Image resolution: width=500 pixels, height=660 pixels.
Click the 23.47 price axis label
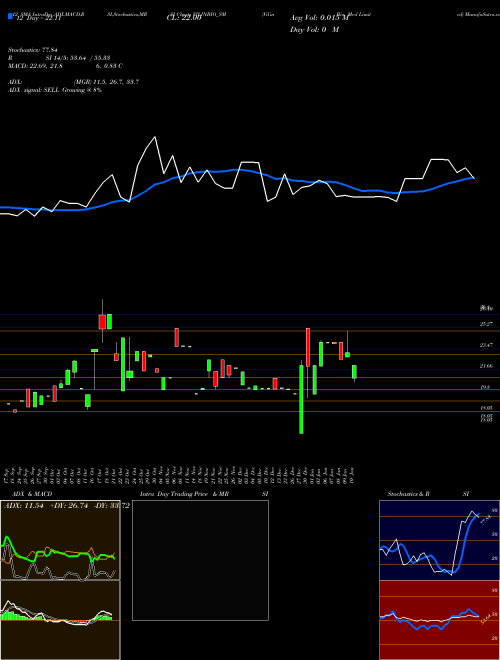[x=486, y=345]
